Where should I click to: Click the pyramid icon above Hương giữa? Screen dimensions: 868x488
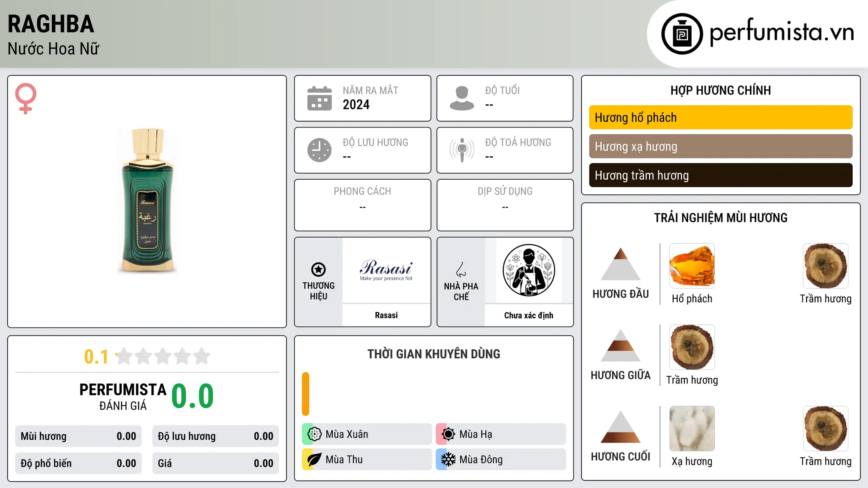click(x=620, y=345)
